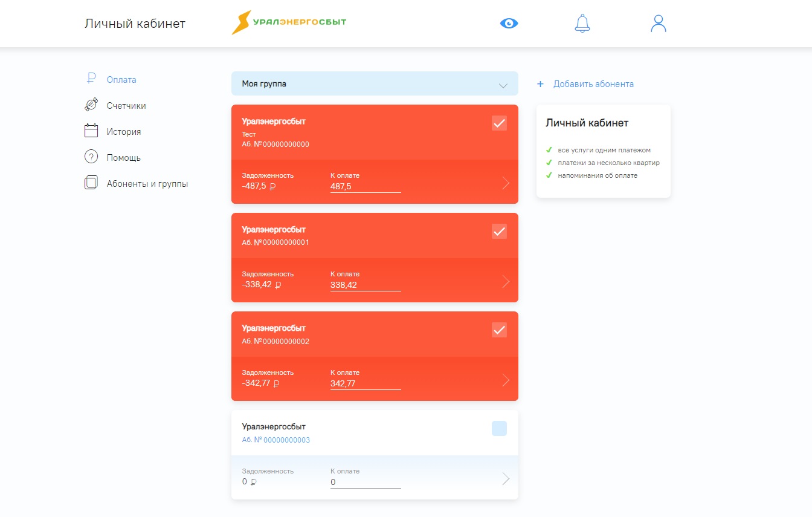The width and height of the screenshot is (812, 517).
Task: Open user profile icon
Action: tap(658, 23)
